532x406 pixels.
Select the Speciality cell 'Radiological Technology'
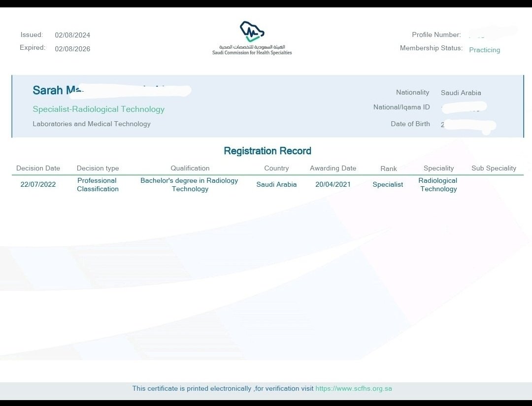(x=438, y=185)
